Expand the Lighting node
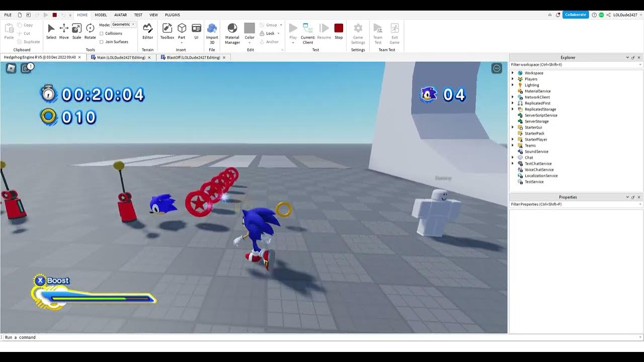 (x=513, y=85)
